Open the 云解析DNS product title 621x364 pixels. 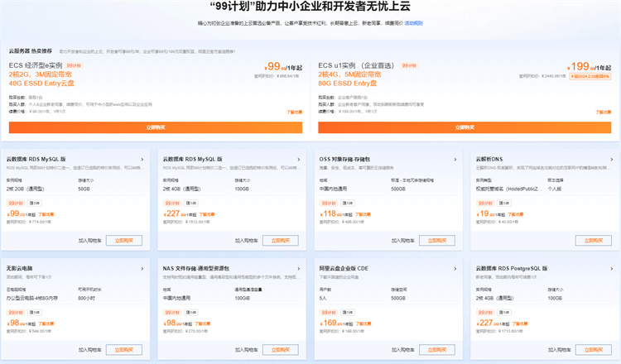489,159
